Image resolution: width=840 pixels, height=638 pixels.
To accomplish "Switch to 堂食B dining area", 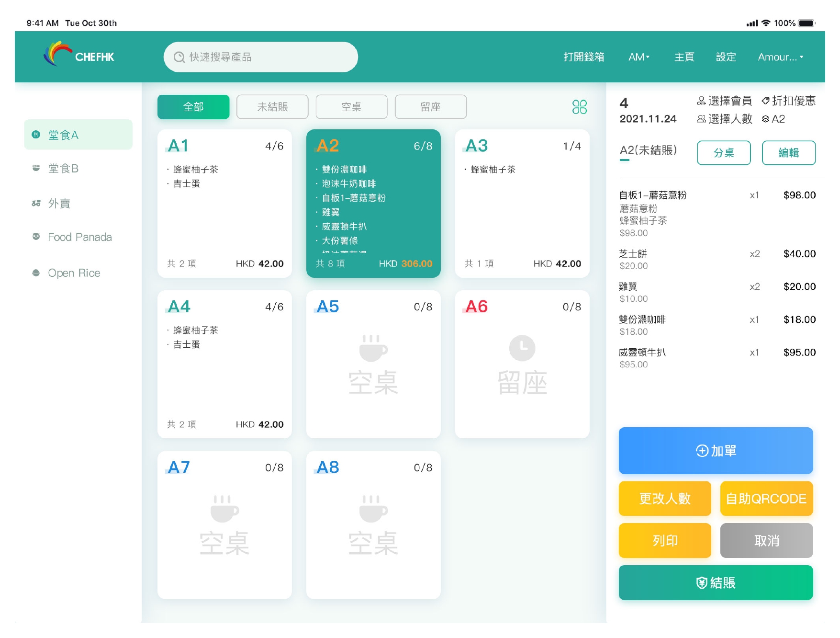I will (63, 169).
